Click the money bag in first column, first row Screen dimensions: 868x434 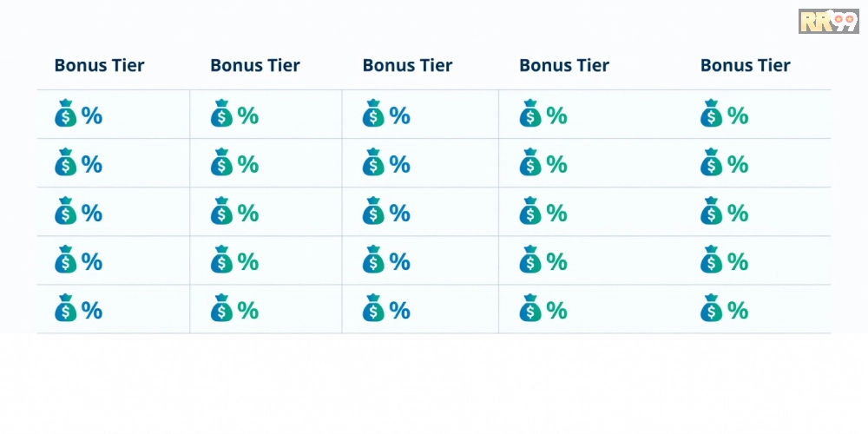click(x=66, y=115)
